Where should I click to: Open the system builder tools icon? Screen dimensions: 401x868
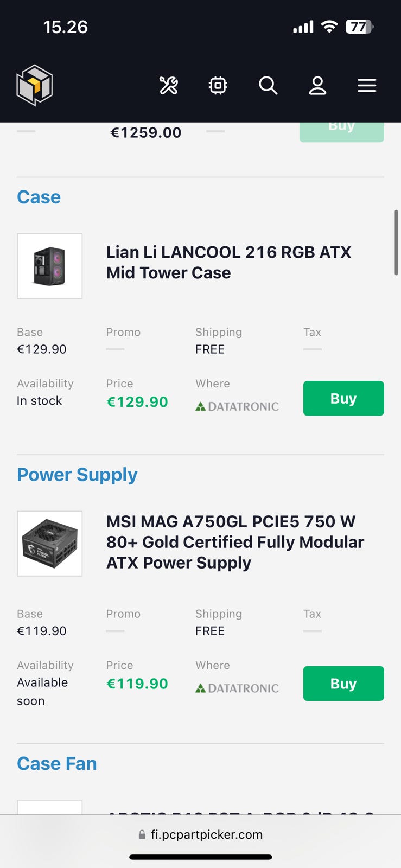click(168, 85)
